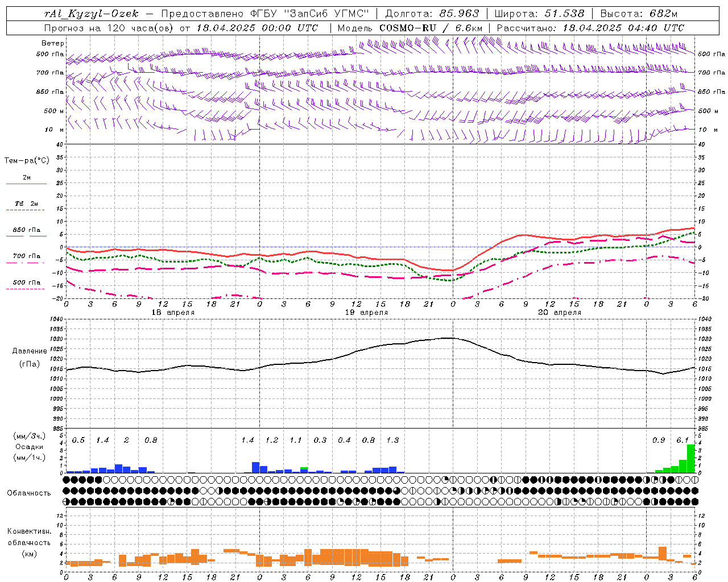Click the precipitation value '1.3'
This screenshot has height=582, width=728.
point(392,440)
